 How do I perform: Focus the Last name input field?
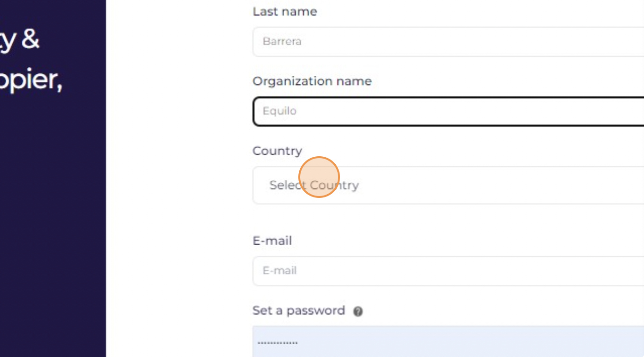[x=448, y=42]
